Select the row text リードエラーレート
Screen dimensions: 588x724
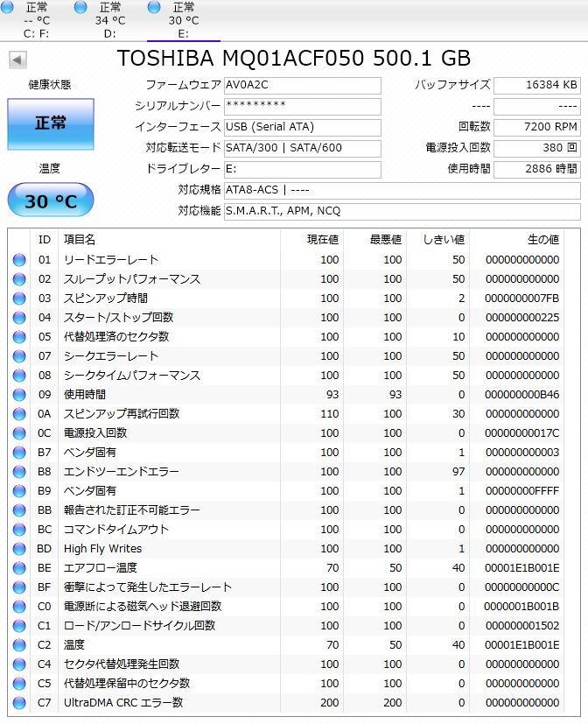[111, 260]
